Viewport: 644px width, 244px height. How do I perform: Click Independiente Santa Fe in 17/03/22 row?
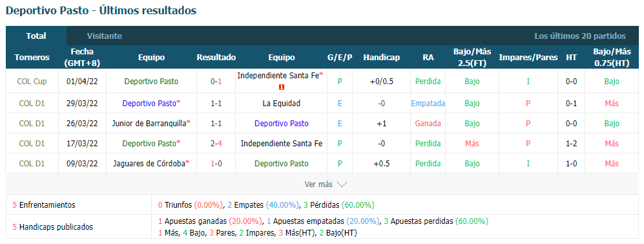pos(282,143)
